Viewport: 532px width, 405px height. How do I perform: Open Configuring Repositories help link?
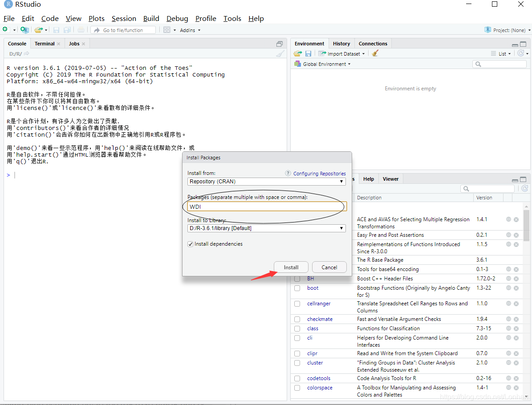tap(319, 174)
